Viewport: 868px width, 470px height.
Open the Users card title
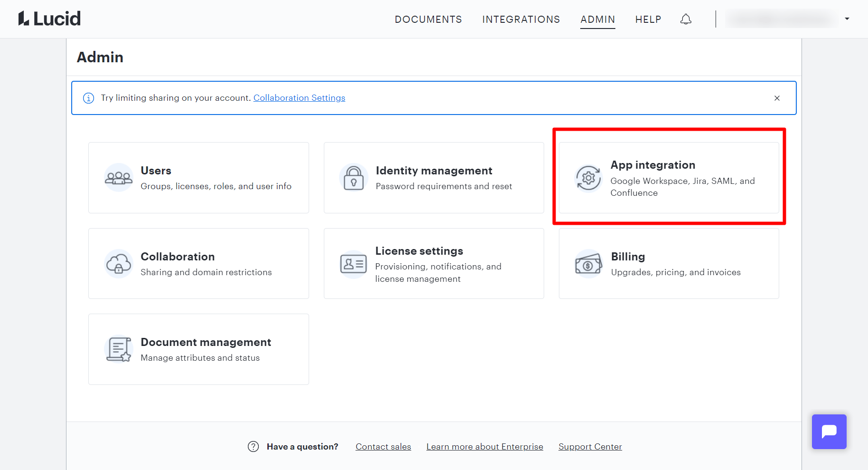[156, 171]
